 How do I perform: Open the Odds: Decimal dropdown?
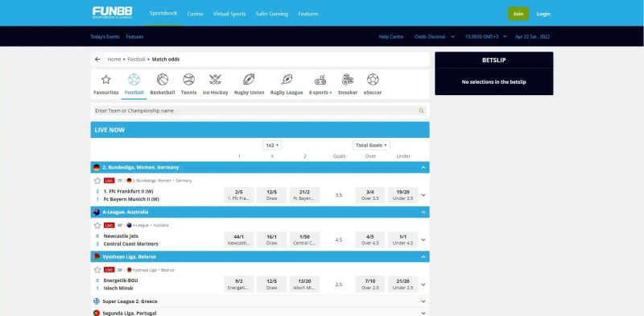[435, 36]
